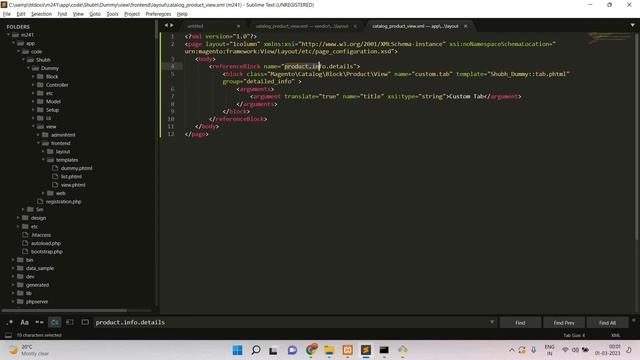Screen dimensions: 640x360
Task: Close the find panel
Action: [x=634, y=320]
